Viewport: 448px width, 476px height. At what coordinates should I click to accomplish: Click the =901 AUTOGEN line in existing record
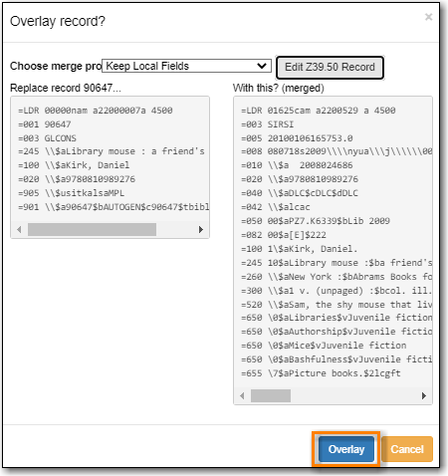click(x=113, y=207)
